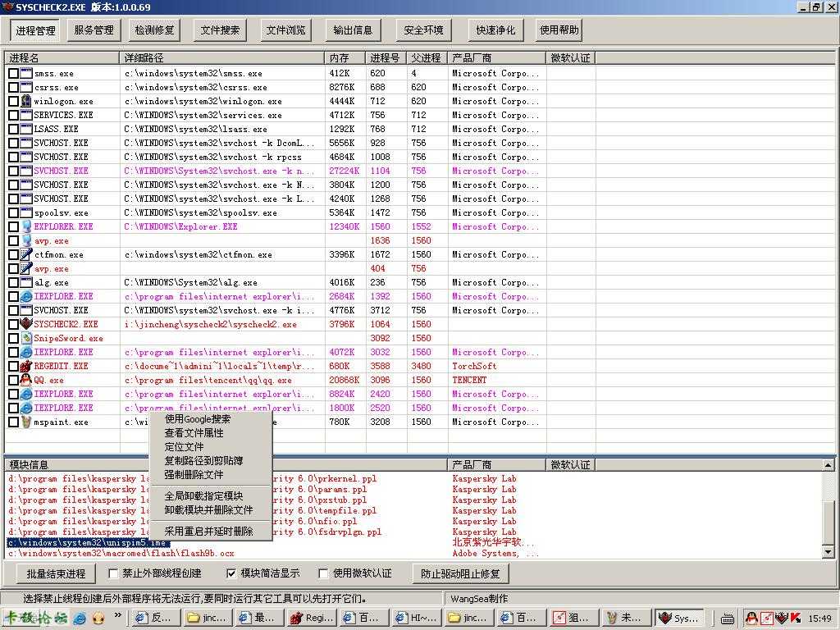Click 防止驱动阻止修复 button
This screenshot has height=630, width=840.
tap(460, 573)
